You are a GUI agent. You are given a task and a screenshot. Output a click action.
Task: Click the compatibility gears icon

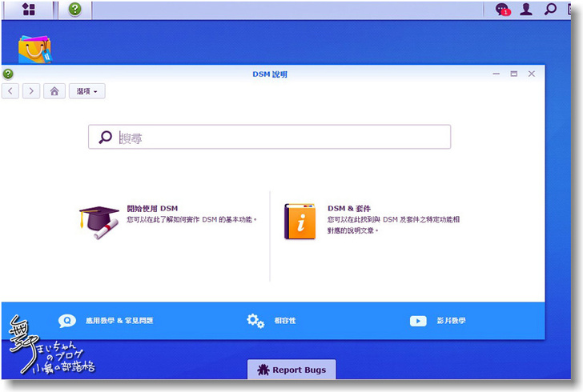pyautogui.click(x=255, y=321)
